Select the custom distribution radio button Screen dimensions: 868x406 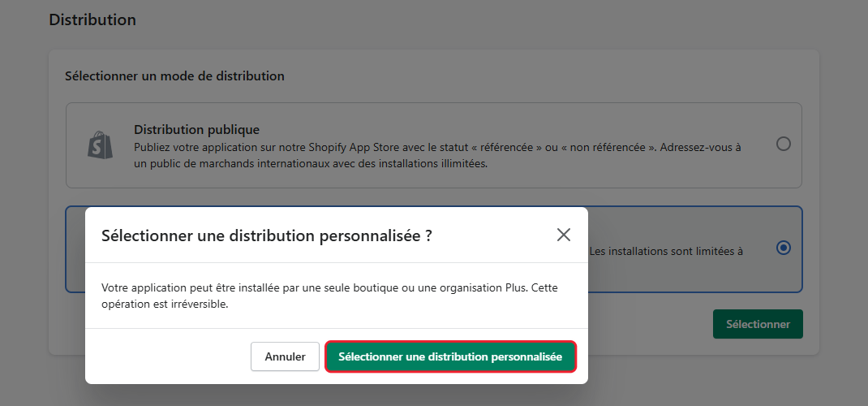pos(784,248)
